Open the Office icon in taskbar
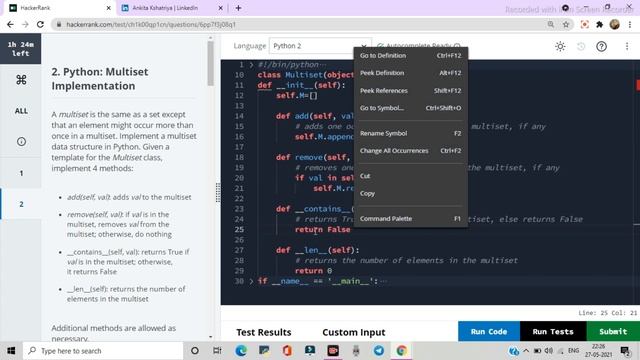The height and width of the screenshot is (360, 640). 287,351
